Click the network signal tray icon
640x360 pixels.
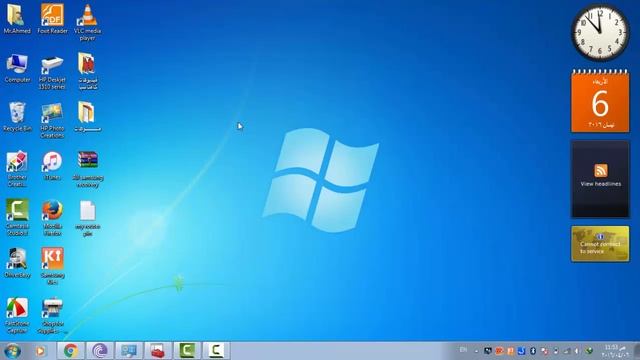pyautogui.click(x=567, y=351)
